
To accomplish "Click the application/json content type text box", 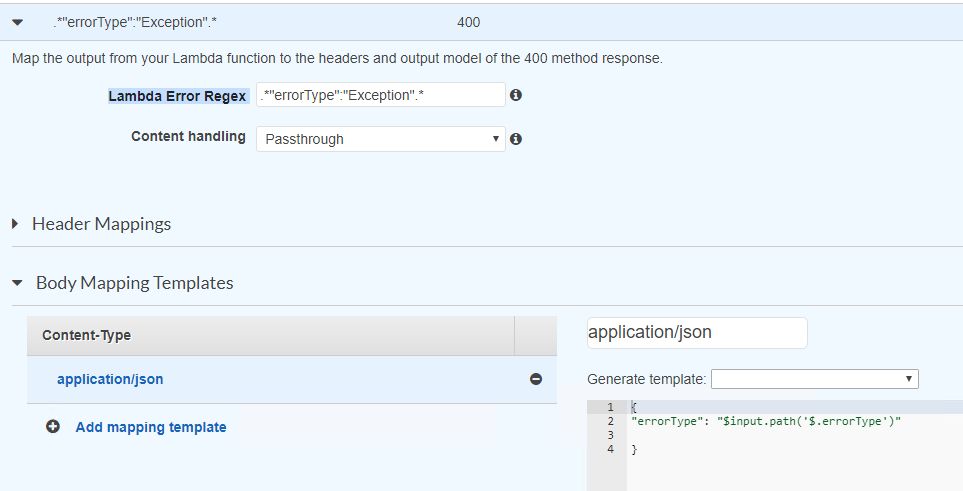I will coord(696,333).
